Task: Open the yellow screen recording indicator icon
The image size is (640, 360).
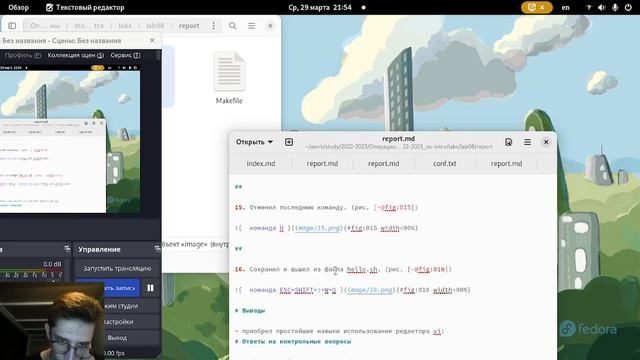Action: point(531,7)
